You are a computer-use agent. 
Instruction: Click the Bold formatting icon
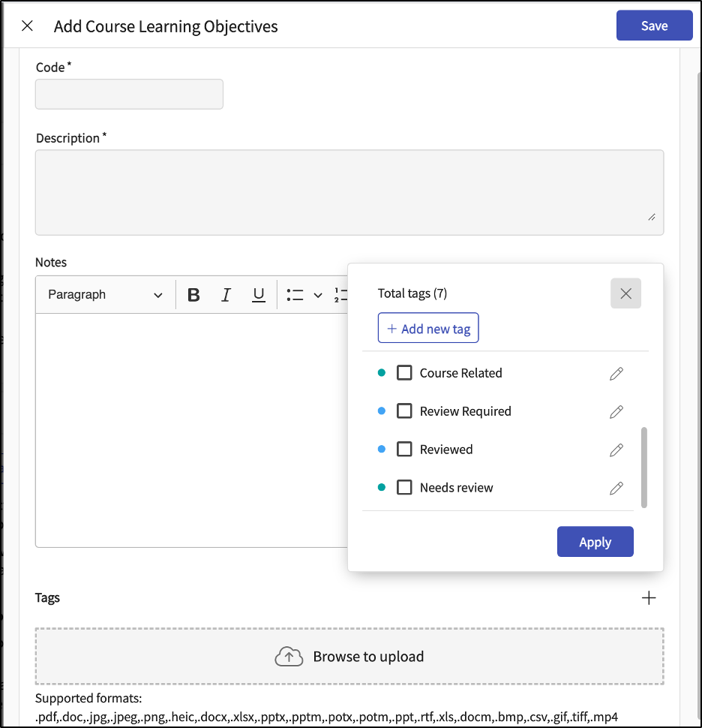tap(193, 295)
